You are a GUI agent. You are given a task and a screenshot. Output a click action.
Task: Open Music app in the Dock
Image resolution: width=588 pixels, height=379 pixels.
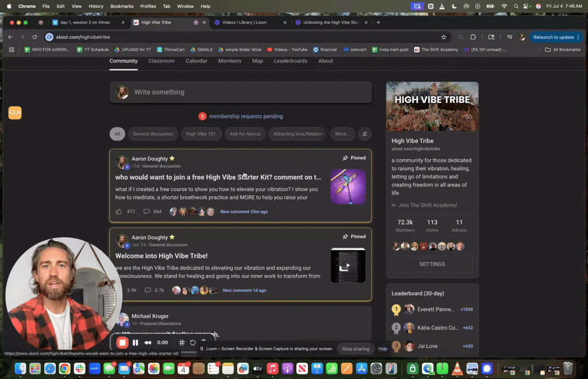(x=273, y=369)
